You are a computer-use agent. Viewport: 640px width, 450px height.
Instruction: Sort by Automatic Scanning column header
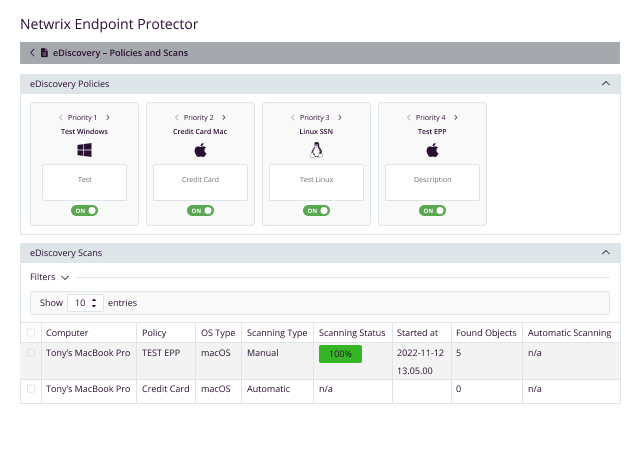click(x=569, y=333)
